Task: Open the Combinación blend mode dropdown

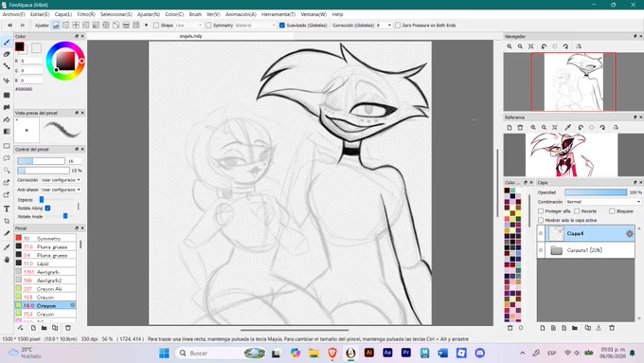Action: (603, 202)
